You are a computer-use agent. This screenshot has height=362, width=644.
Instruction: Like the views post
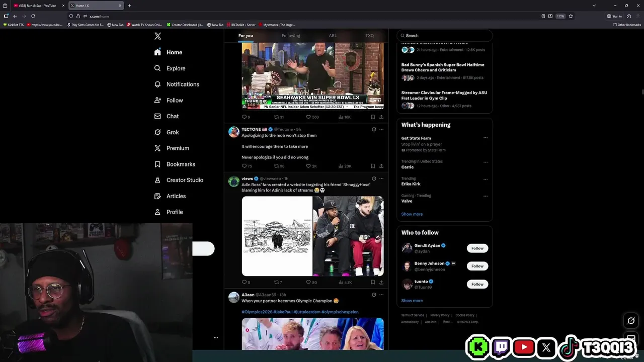pos(311,283)
